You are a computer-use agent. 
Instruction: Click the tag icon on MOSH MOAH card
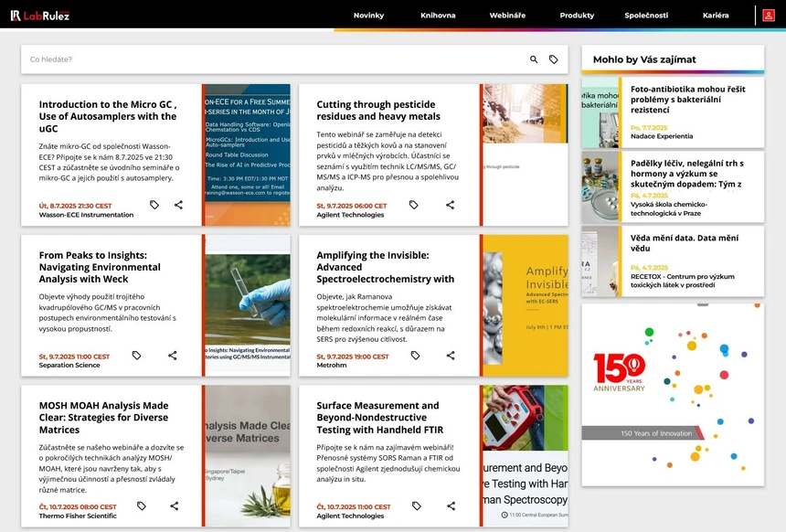[141, 505]
